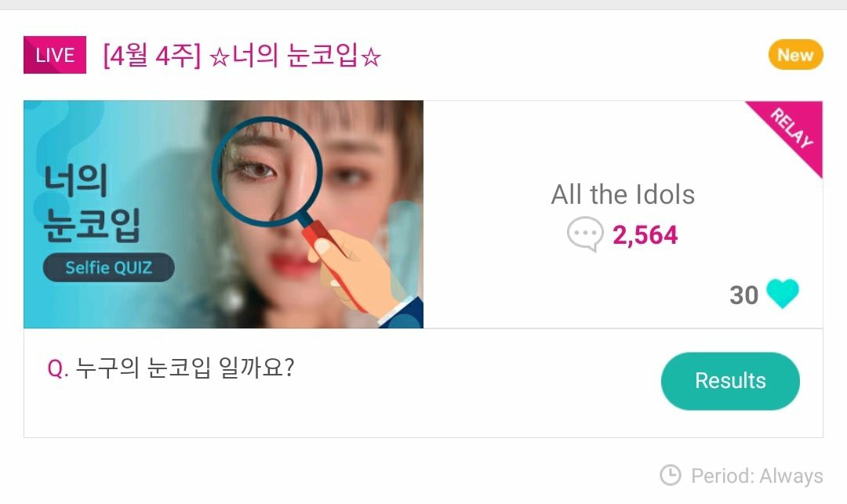Viewport: 847px width, 504px height.
Task: Click the large 너의 눈코입 banner text
Action: point(93,204)
